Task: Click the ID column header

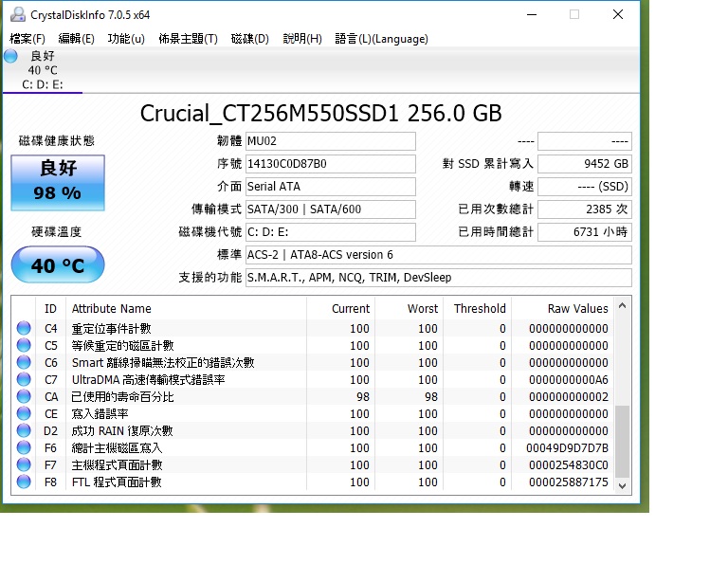Action: click(x=50, y=309)
